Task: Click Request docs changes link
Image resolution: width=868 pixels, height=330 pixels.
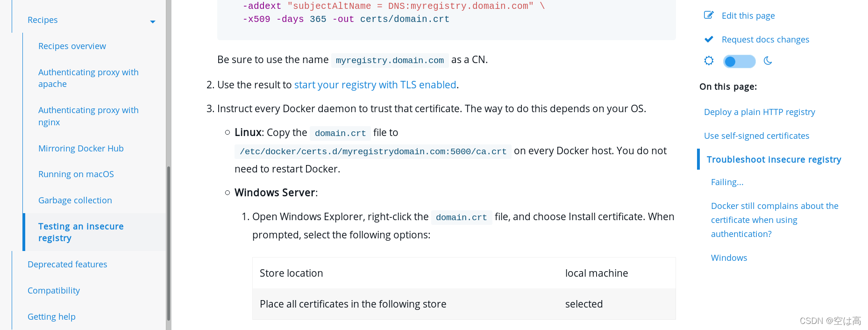Action: tap(765, 40)
